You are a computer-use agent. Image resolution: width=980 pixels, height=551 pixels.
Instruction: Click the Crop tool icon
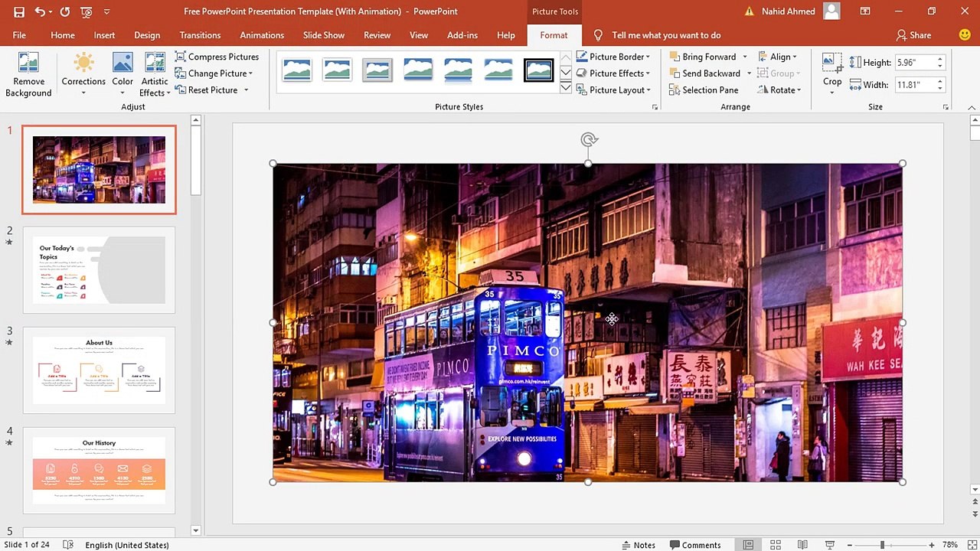[x=832, y=64]
